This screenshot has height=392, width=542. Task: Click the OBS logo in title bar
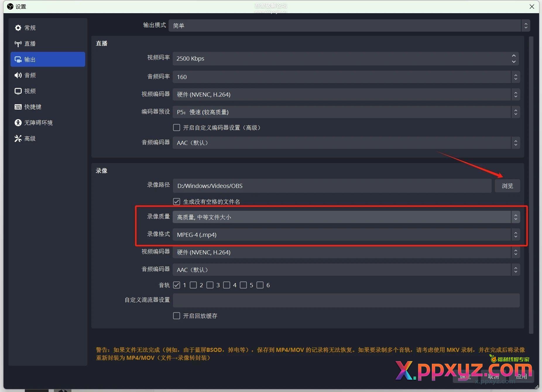(10, 6)
